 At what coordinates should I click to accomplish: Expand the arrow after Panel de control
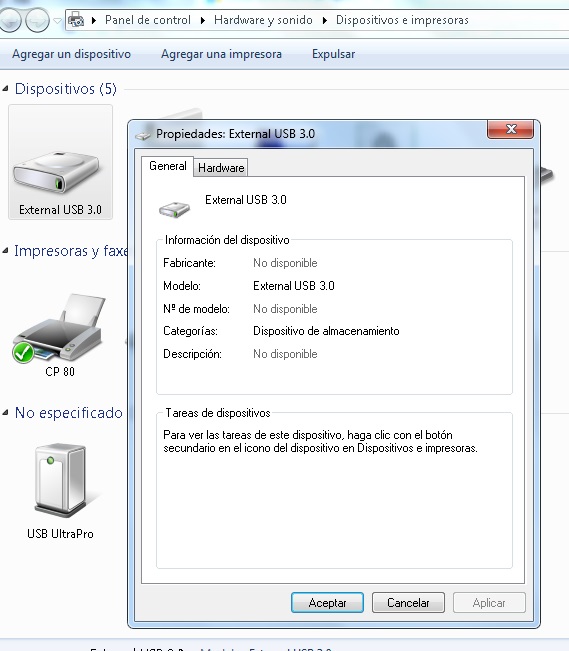203,20
